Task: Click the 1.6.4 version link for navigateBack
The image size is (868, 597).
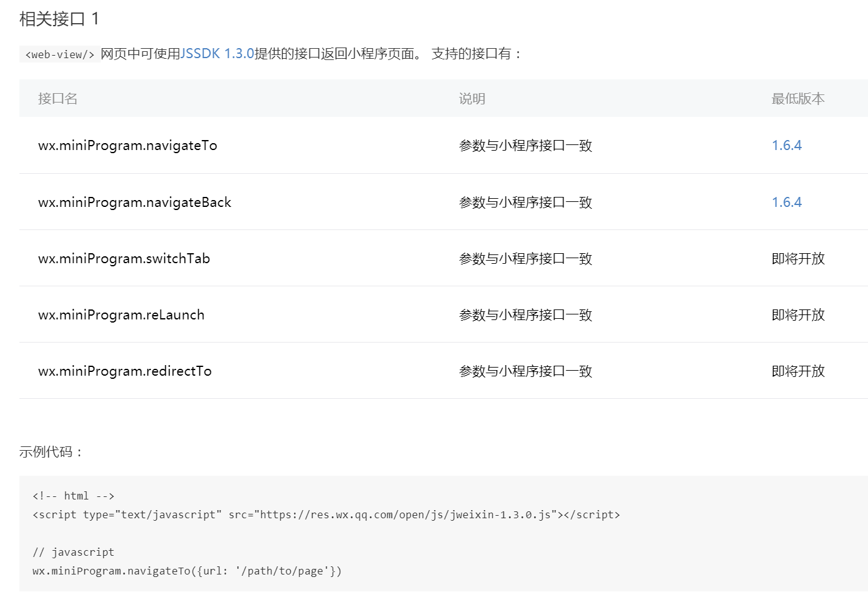Action: coord(786,203)
